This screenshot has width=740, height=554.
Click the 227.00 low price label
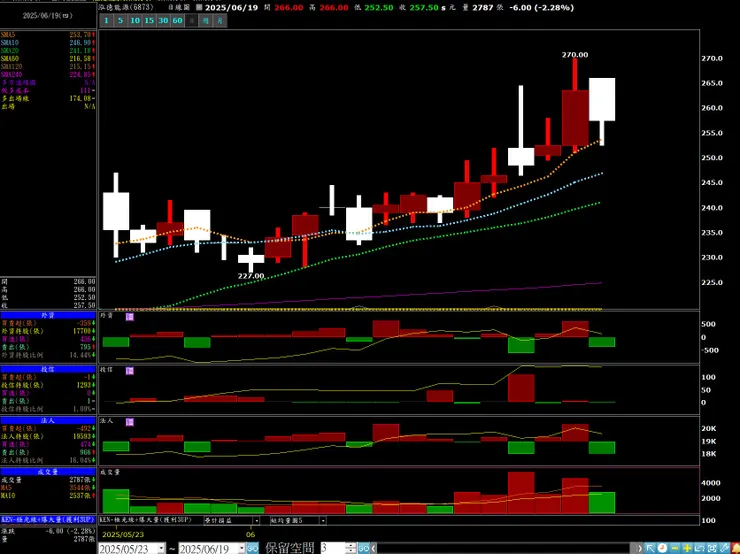point(251,276)
